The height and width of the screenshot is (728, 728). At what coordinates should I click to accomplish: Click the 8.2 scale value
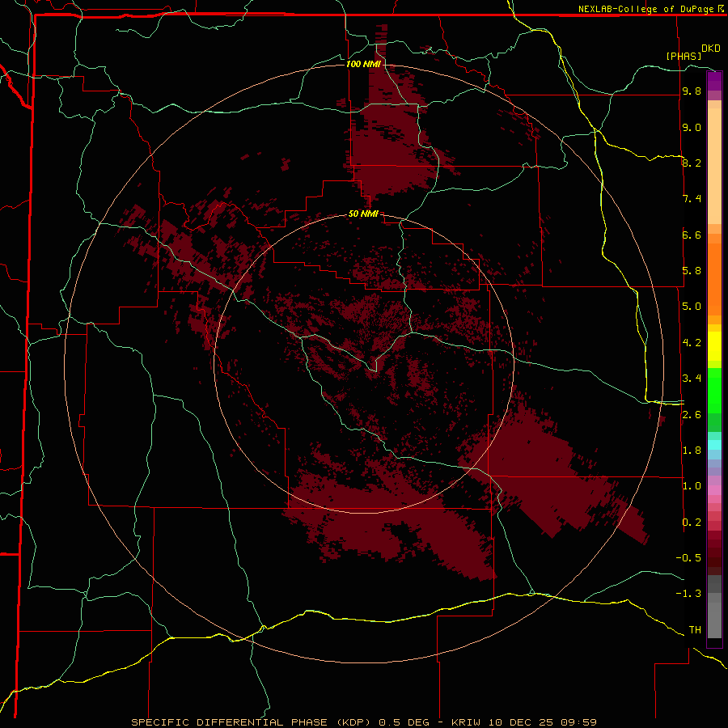click(x=692, y=163)
